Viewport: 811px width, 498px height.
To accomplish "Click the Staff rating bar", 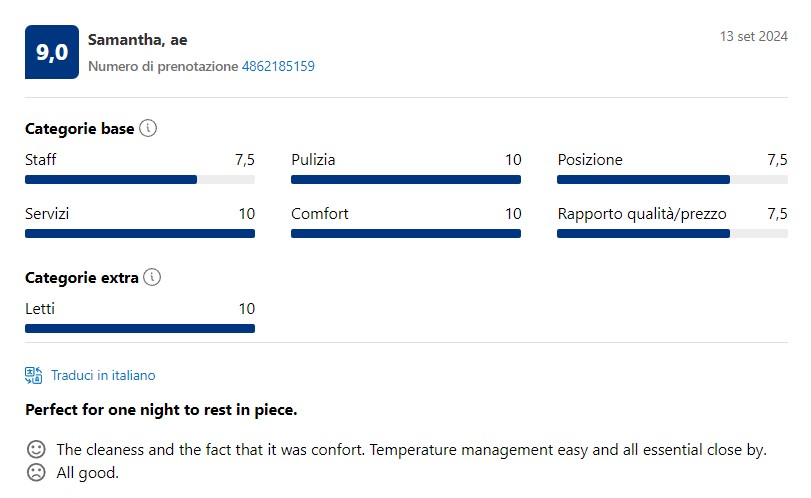I will (x=140, y=179).
